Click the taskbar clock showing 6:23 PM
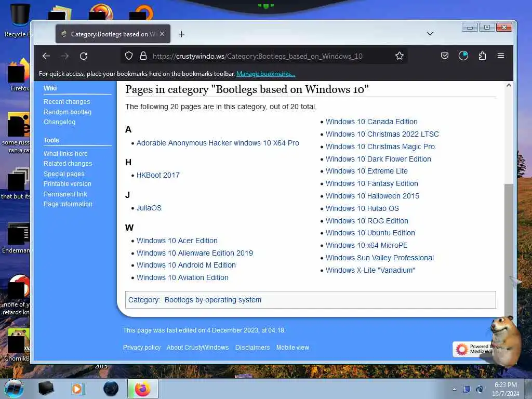 pyautogui.click(x=506, y=389)
